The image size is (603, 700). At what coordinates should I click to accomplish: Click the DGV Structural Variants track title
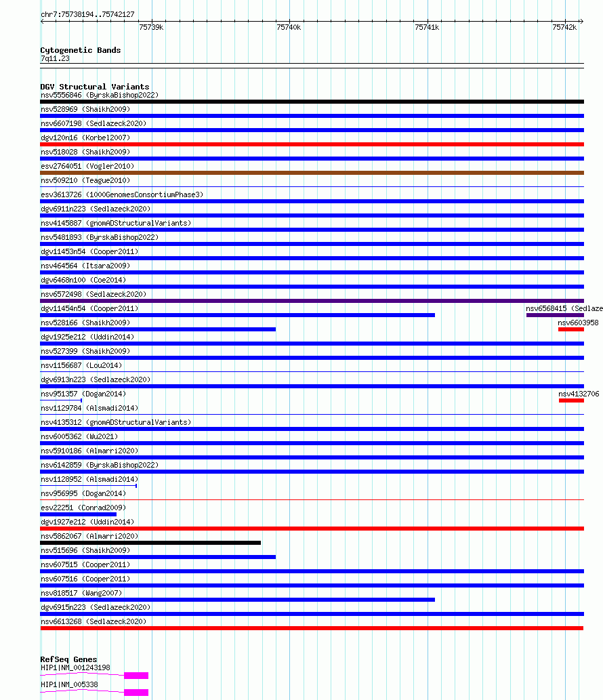tap(95, 87)
